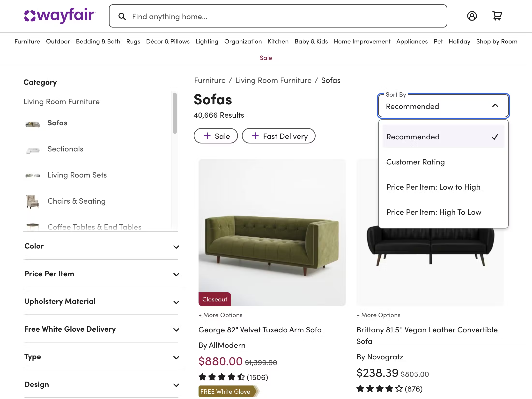Click the Chairs & Seating armchair icon
Image resolution: width=532 pixels, height=399 pixels.
tap(33, 201)
